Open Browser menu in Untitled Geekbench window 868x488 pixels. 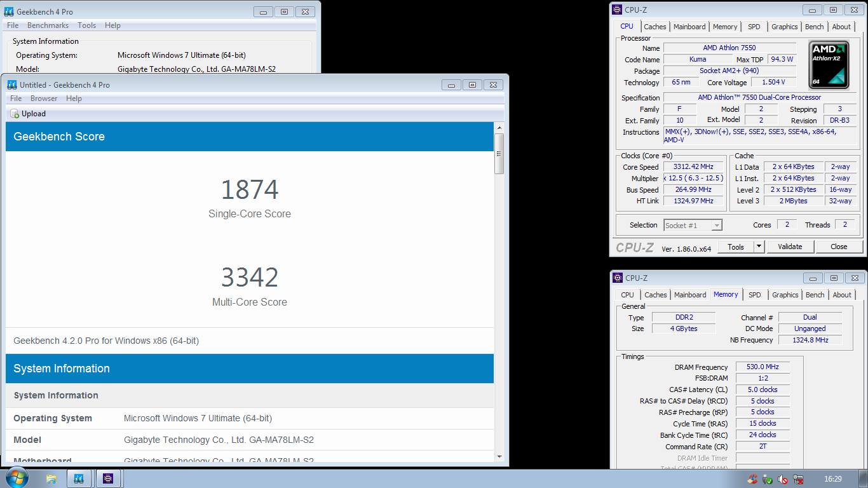coord(44,98)
